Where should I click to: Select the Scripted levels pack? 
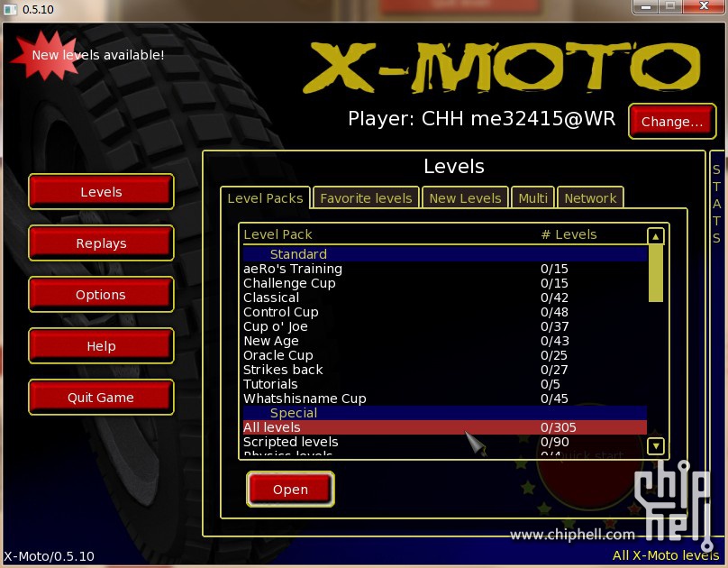tap(445, 442)
